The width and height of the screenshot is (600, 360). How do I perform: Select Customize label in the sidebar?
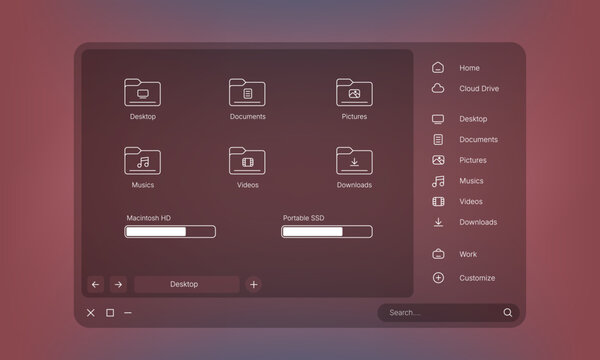(477, 278)
